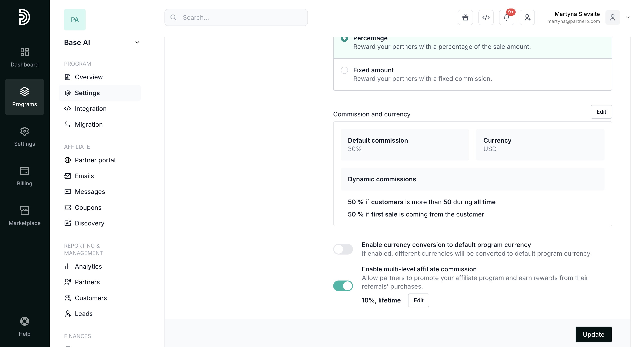Disable multi-level affiliate commission toggle
This screenshot has width=644, height=347.
(x=343, y=286)
